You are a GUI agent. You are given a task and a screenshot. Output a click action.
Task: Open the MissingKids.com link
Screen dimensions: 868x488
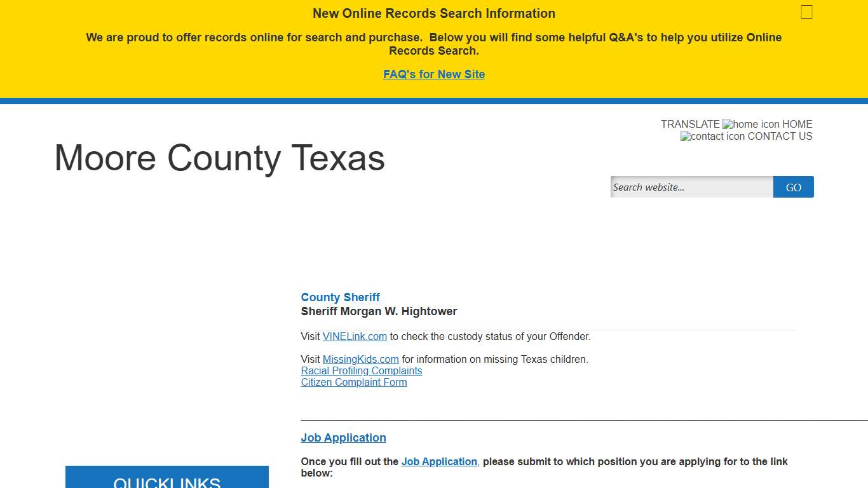click(360, 360)
